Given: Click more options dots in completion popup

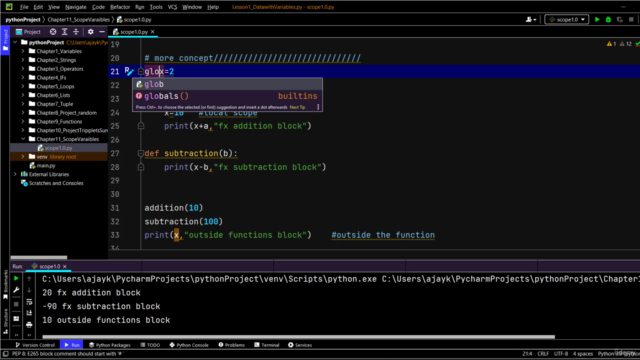Looking at the screenshot, I should (318, 107).
